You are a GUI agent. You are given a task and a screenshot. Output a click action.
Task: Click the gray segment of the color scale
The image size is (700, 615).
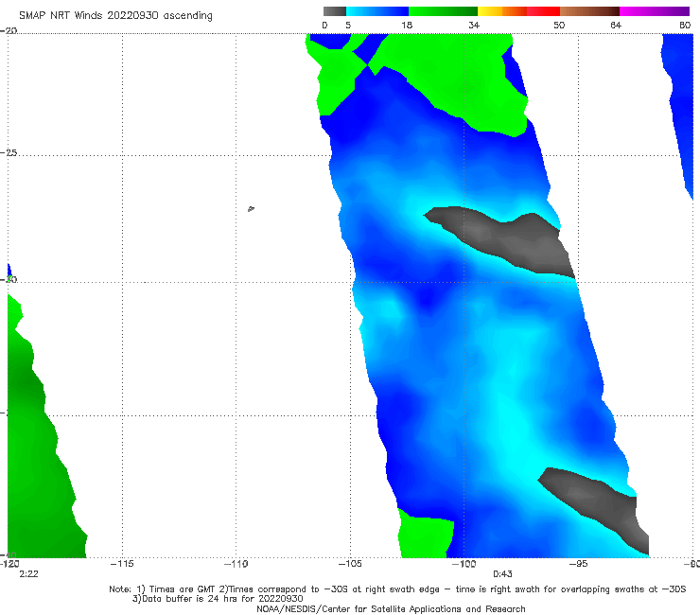335,11
